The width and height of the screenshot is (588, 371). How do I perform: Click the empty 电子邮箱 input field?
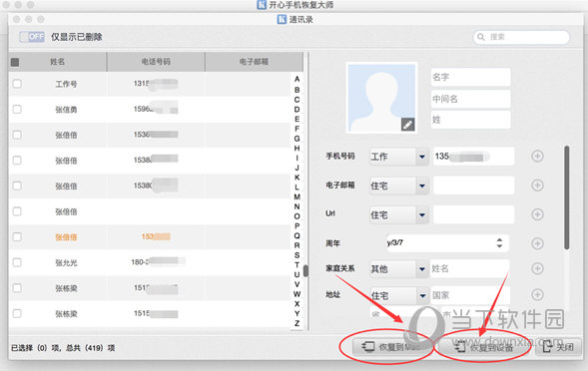[x=473, y=185]
